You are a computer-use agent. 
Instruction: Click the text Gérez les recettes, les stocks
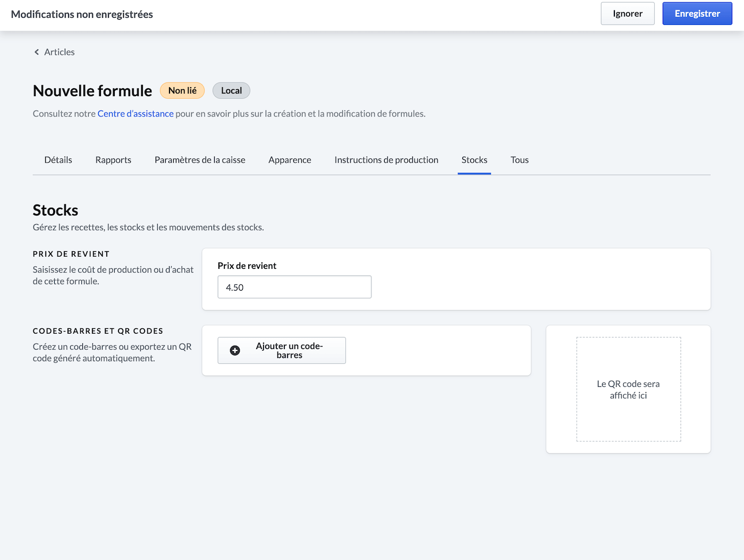click(148, 227)
